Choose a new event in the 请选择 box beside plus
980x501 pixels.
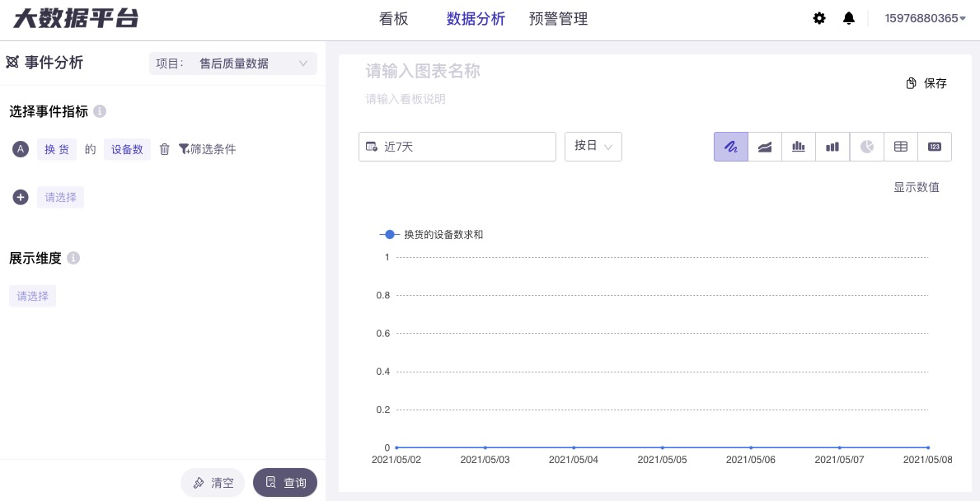61,198
